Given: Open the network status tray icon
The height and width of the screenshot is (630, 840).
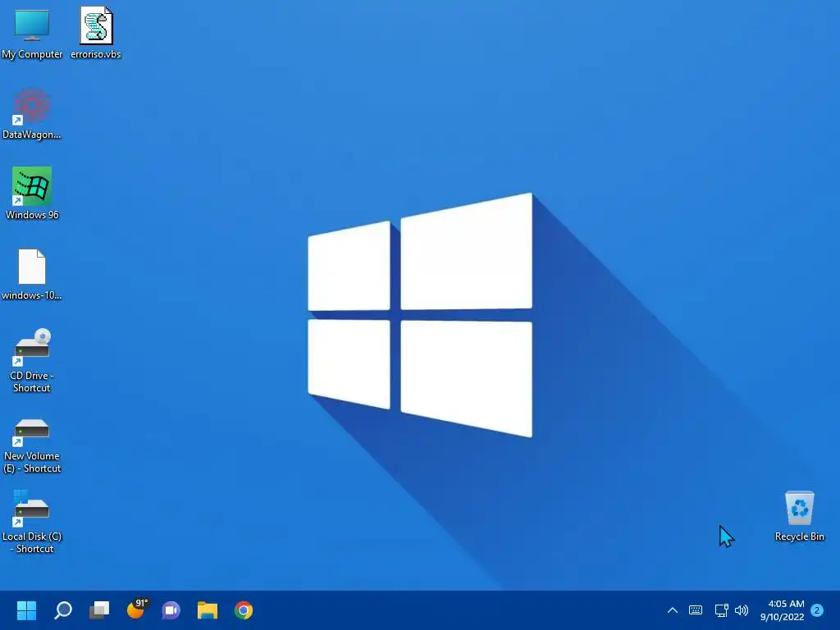Looking at the screenshot, I should click(x=721, y=610).
